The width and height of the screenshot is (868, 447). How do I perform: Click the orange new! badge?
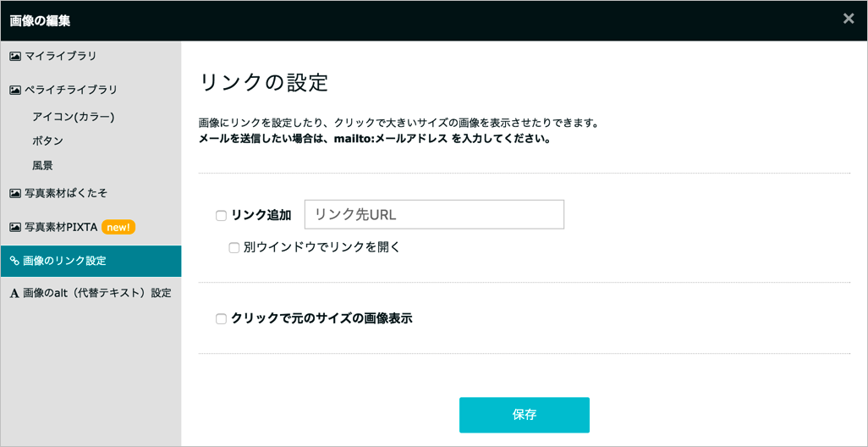pyautogui.click(x=118, y=227)
